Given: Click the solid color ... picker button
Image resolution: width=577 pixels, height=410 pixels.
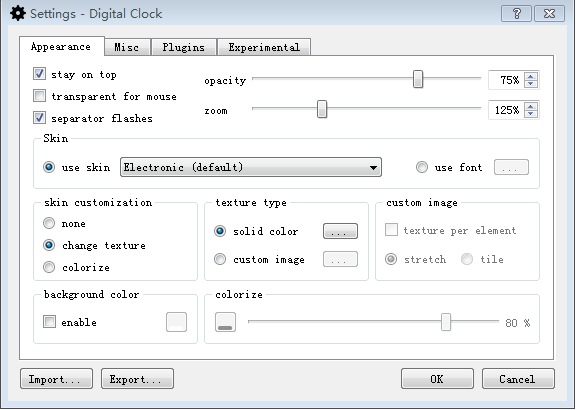Looking at the screenshot, I should [x=340, y=231].
